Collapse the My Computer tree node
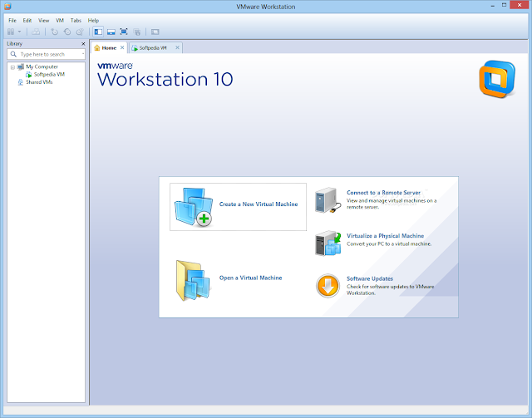The height and width of the screenshot is (418, 532). point(13,67)
